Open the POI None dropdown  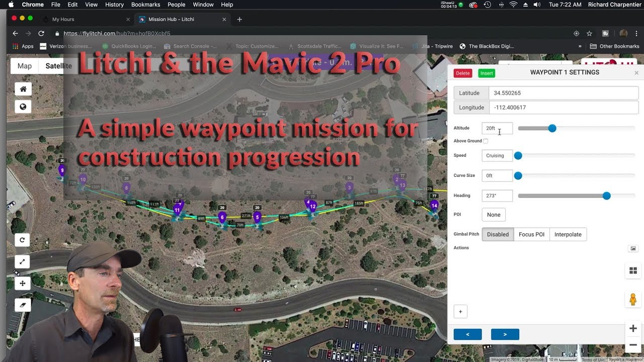[x=494, y=215]
